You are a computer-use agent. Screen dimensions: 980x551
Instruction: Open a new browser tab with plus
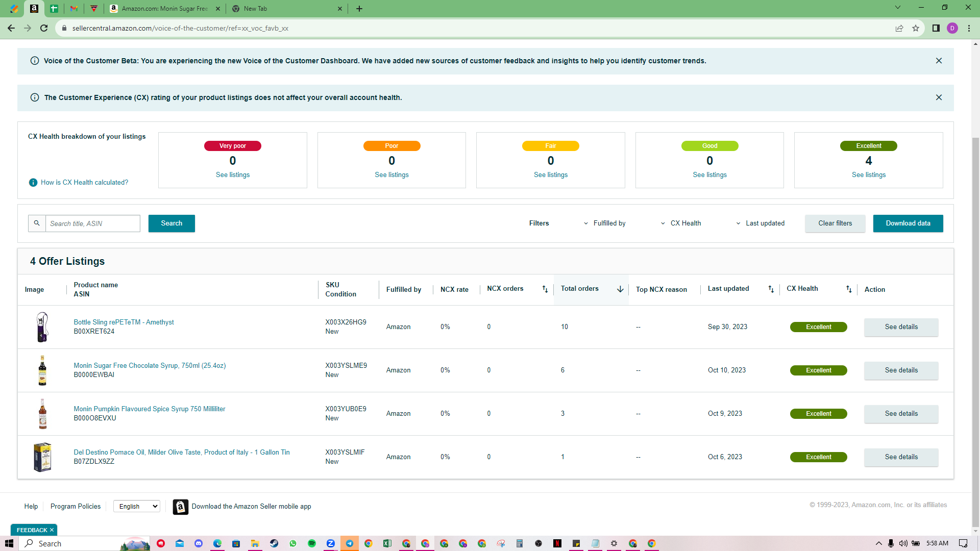(359, 9)
